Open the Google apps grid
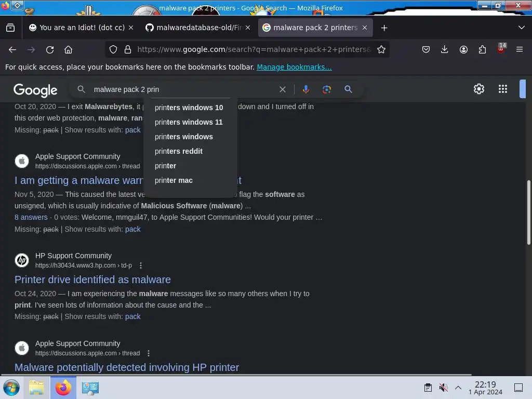 point(503,89)
